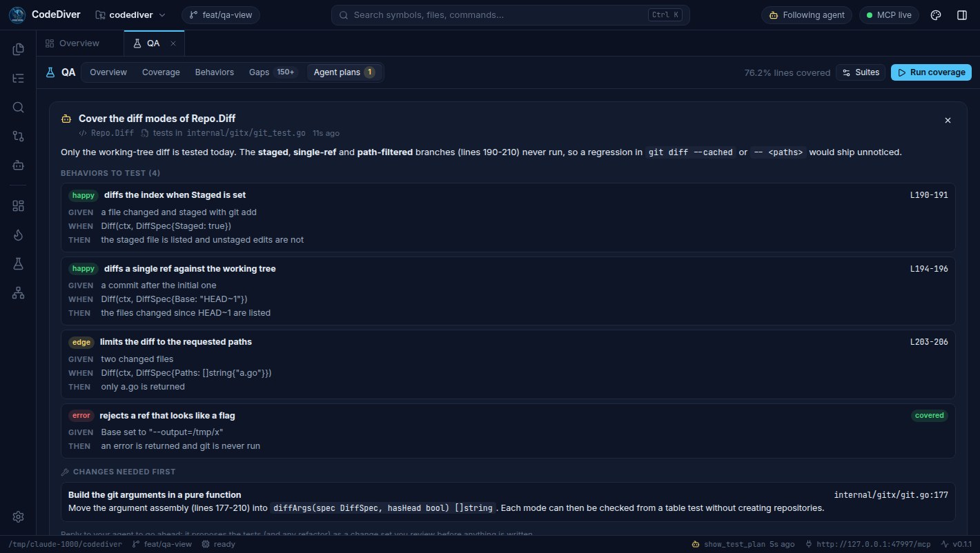This screenshot has width=980, height=553.
Task: Click the theme palette icon
Action: 936,15
